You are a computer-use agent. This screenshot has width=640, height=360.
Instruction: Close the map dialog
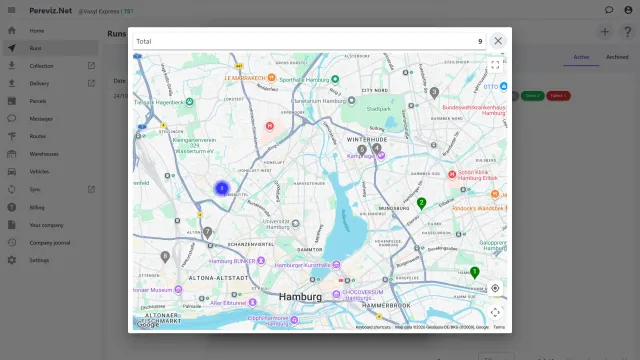coord(498,41)
